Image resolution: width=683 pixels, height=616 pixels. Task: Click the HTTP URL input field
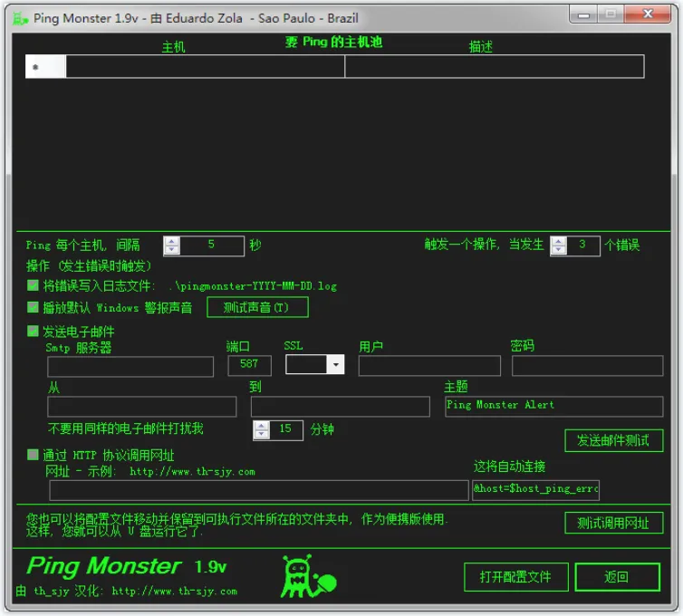point(259,490)
